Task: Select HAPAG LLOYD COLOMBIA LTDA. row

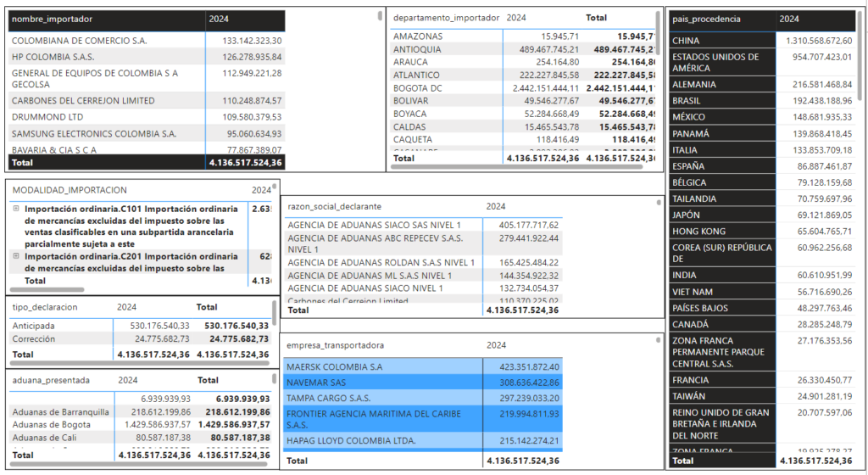Action: click(424, 441)
